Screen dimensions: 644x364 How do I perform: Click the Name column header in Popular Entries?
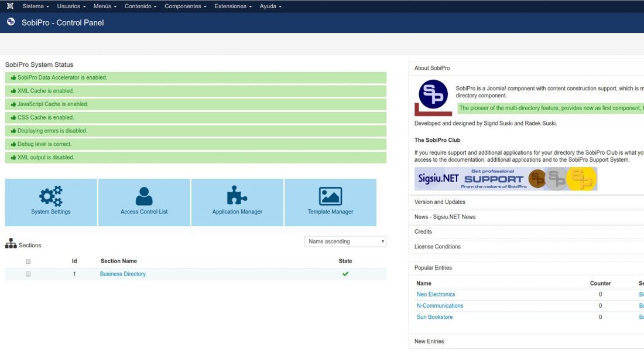coord(424,283)
